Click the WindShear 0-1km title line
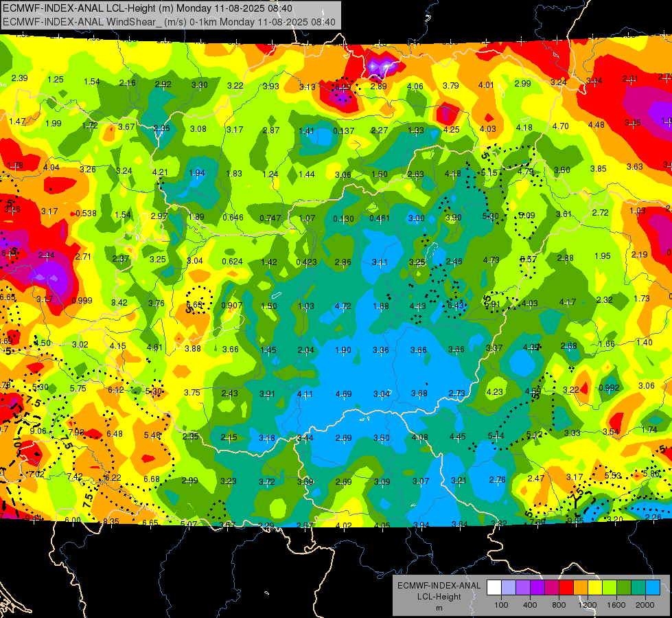Viewport: 672px width, 618px height. pyautogui.click(x=169, y=22)
